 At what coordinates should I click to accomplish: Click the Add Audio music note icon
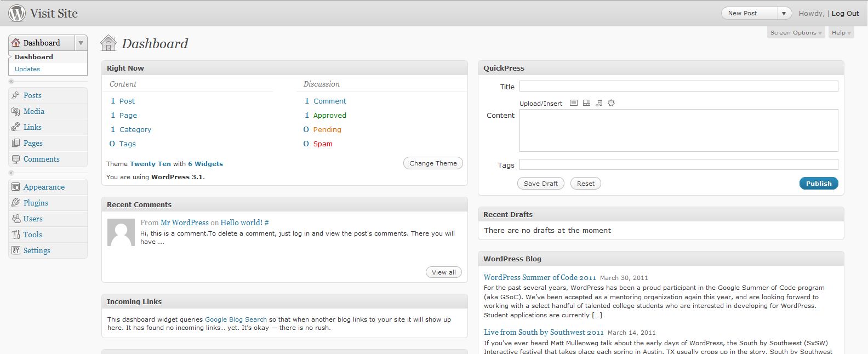(599, 103)
